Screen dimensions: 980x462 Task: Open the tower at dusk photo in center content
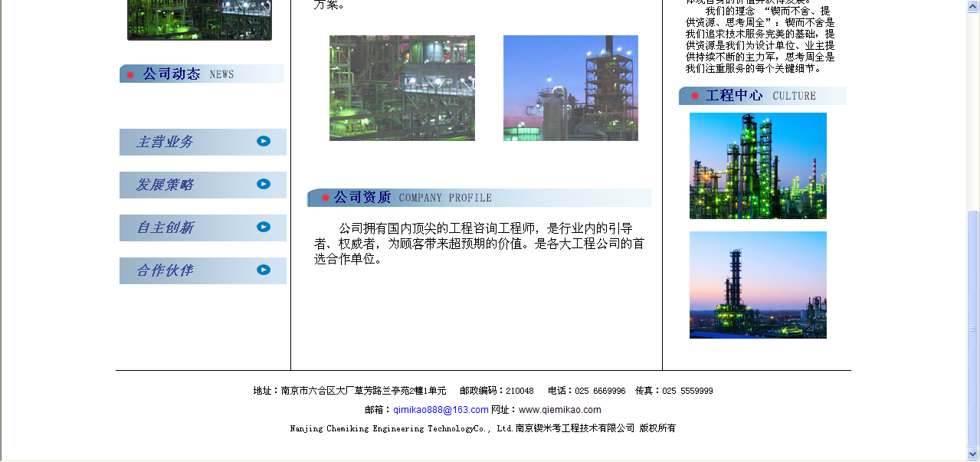[571, 88]
